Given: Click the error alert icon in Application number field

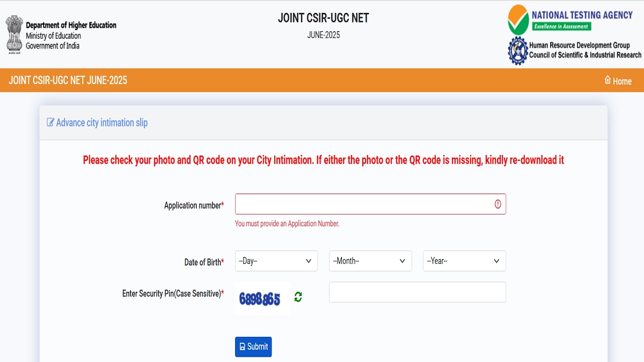Looking at the screenshot, I should (497, 204).
